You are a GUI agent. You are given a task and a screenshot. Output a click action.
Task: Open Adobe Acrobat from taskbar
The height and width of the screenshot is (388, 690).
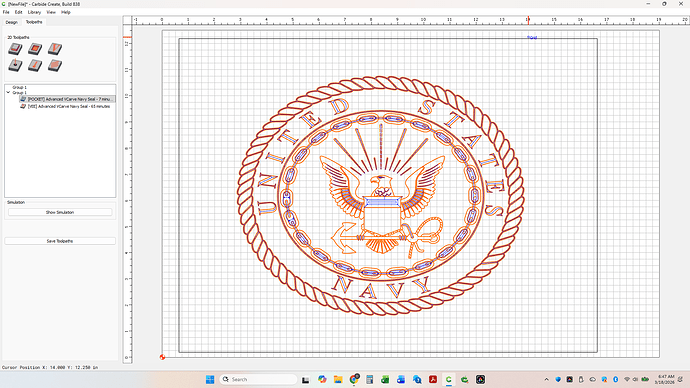(433, 379)
